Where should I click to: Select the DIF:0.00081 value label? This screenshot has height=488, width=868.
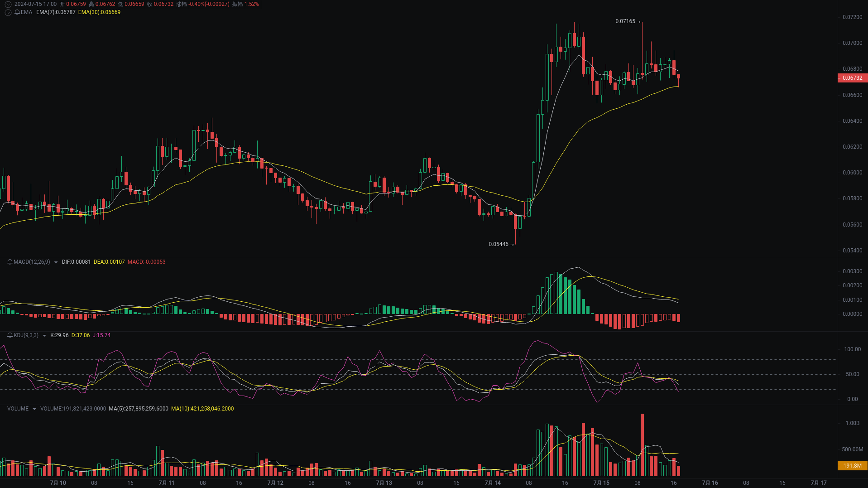[x=76, y=262]
